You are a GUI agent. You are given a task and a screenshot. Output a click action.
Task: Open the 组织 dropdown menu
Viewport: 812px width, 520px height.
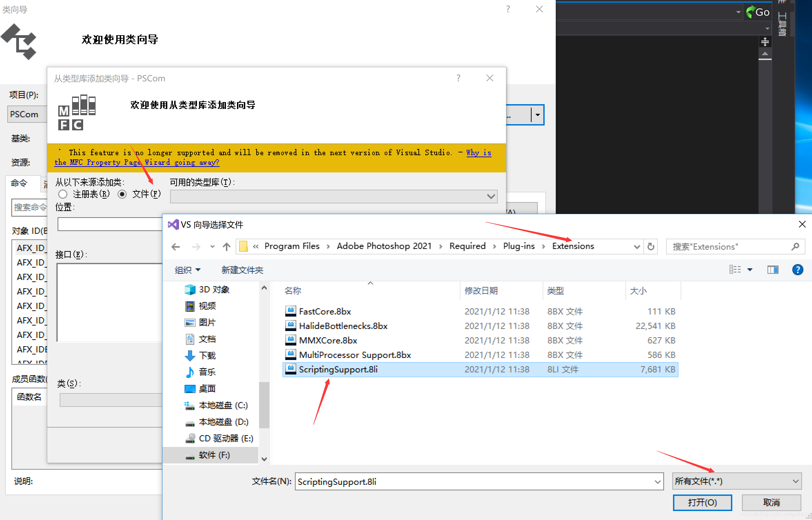pyautogui.click(x=187, y=270)
